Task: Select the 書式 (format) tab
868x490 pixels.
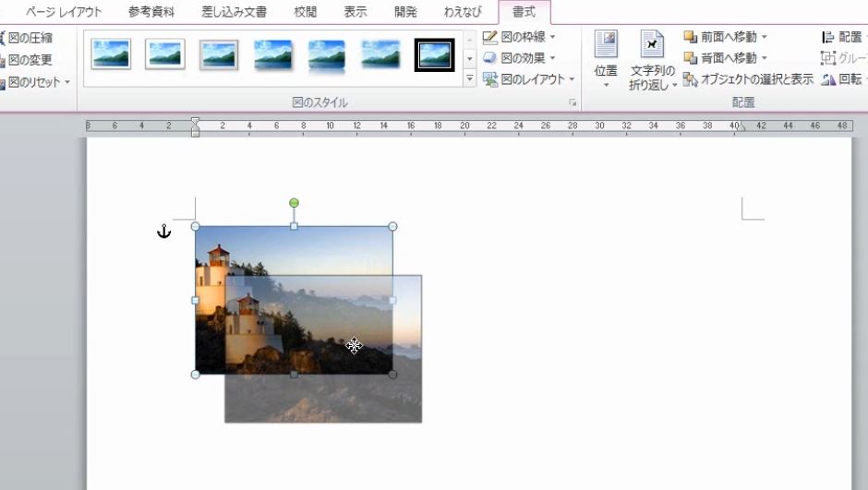Action: (524, 12)
